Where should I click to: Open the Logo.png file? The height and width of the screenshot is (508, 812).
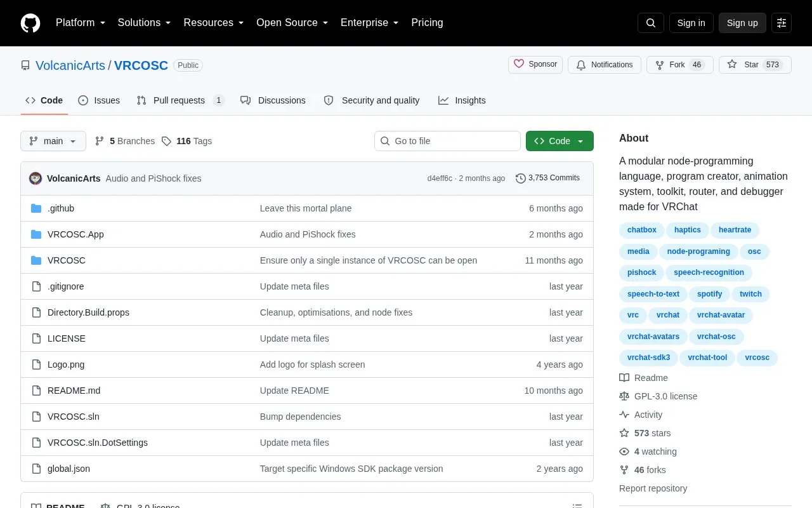click(x=66, y=364)
